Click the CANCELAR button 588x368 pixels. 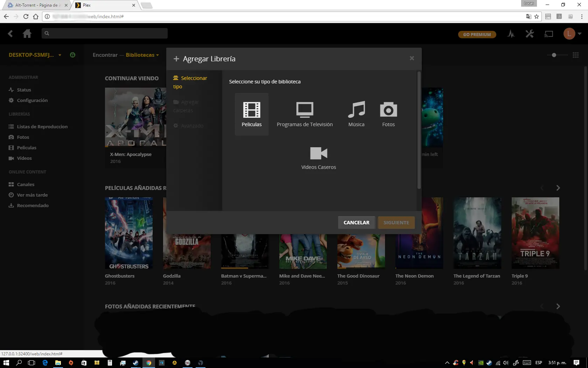[x=356, y=223]
